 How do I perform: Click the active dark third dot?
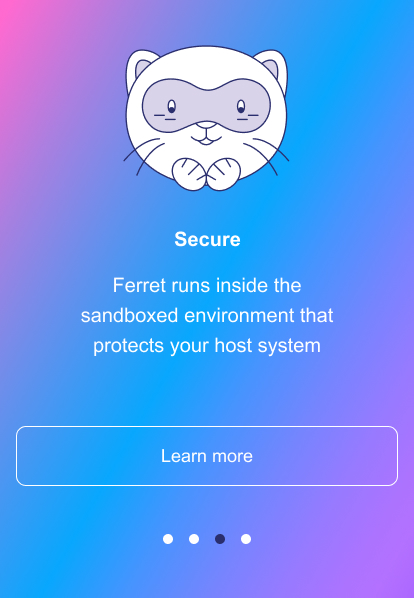pos(220,539)
